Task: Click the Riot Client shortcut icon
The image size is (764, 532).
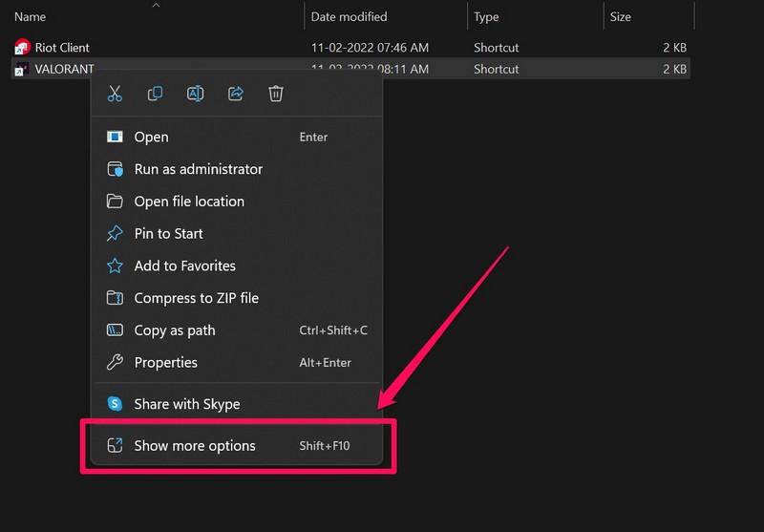Action: click(23, 48)
